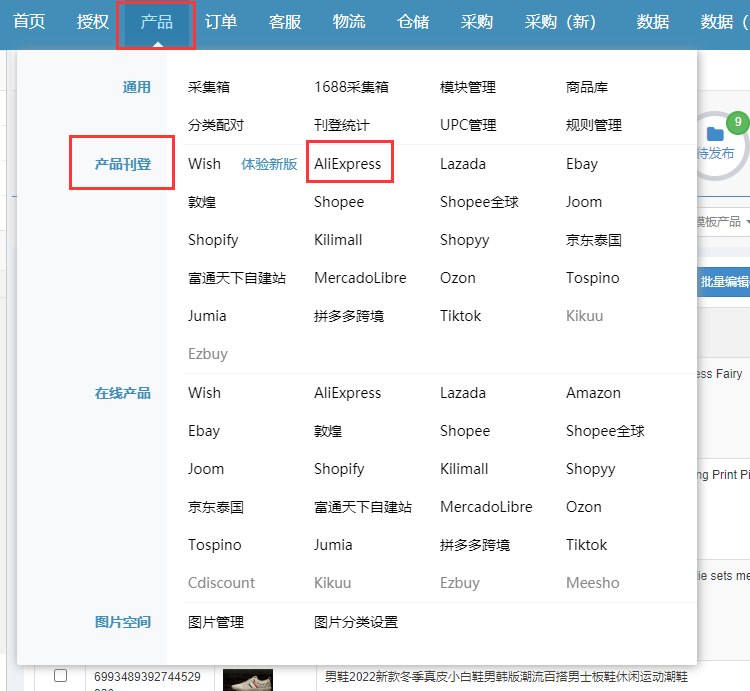Image resolution: width=750 pixels, height=691 pixels.
Task: Click Shopyy under 产品刊登
Action: 464,240
